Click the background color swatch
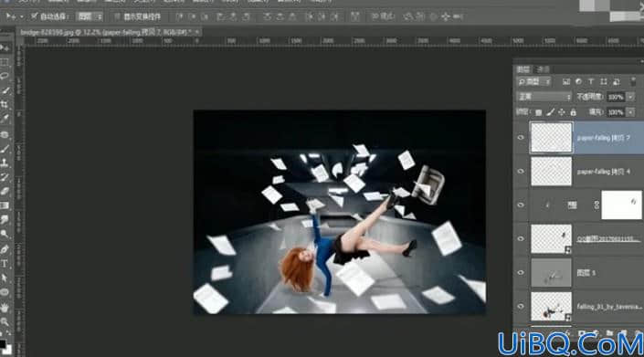 click(x=8, y=350)
